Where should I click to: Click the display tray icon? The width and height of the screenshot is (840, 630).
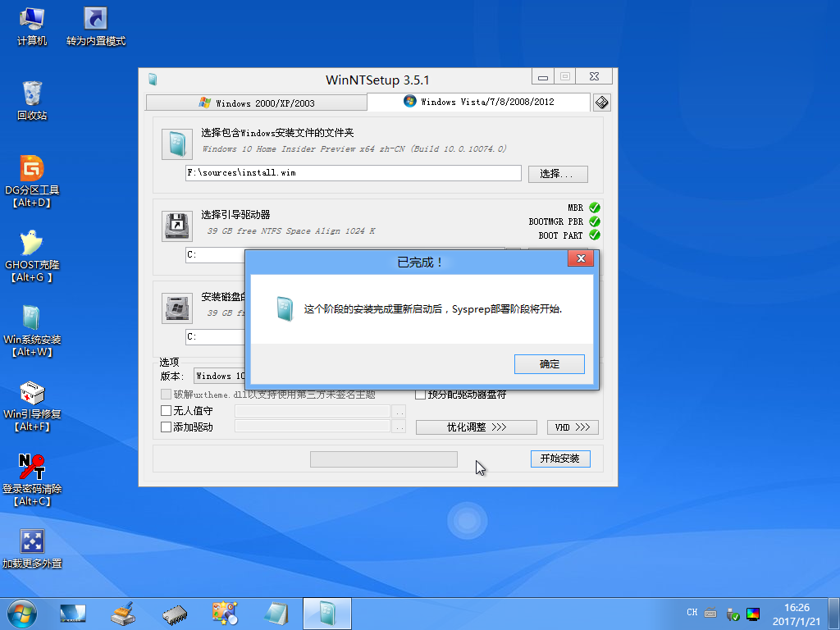(753, 614)
